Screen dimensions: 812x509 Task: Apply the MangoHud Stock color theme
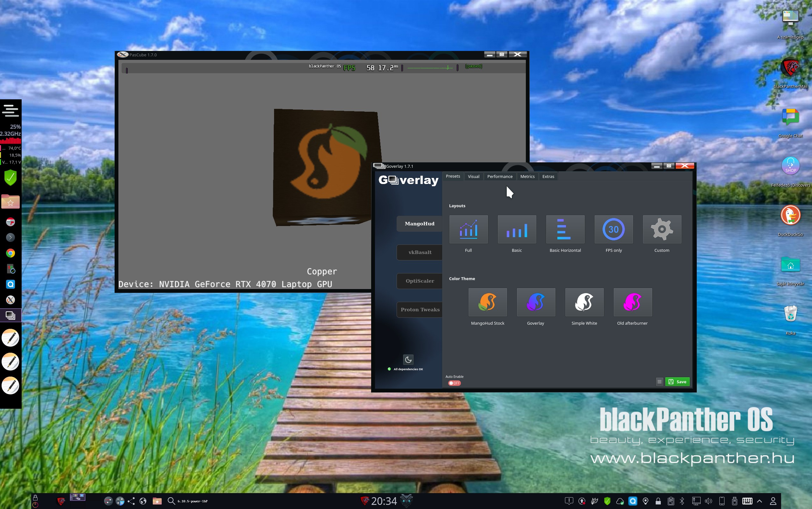click(x=487, y=302)
